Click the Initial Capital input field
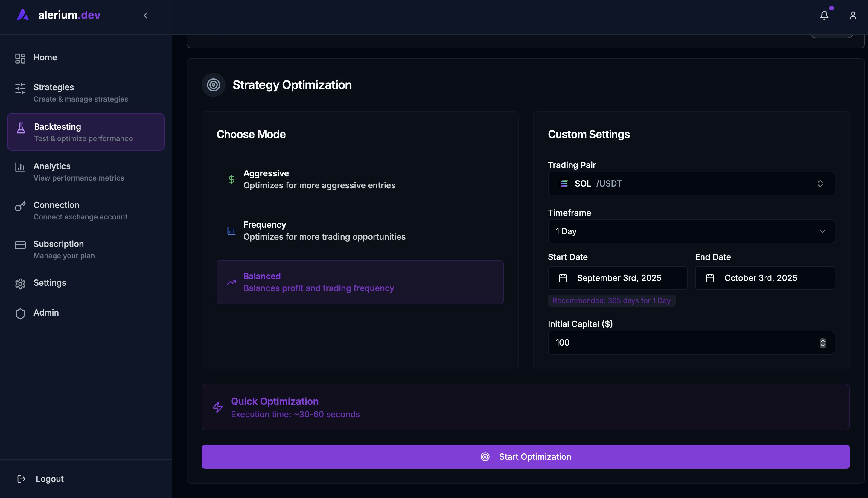The height and width of the screenshot is (498, 868). (681, 343)
